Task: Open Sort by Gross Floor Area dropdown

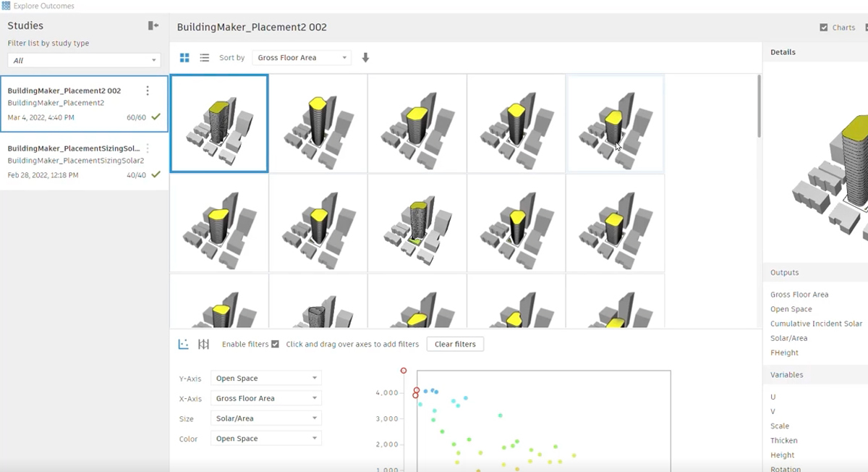Action: pos(302,58)
